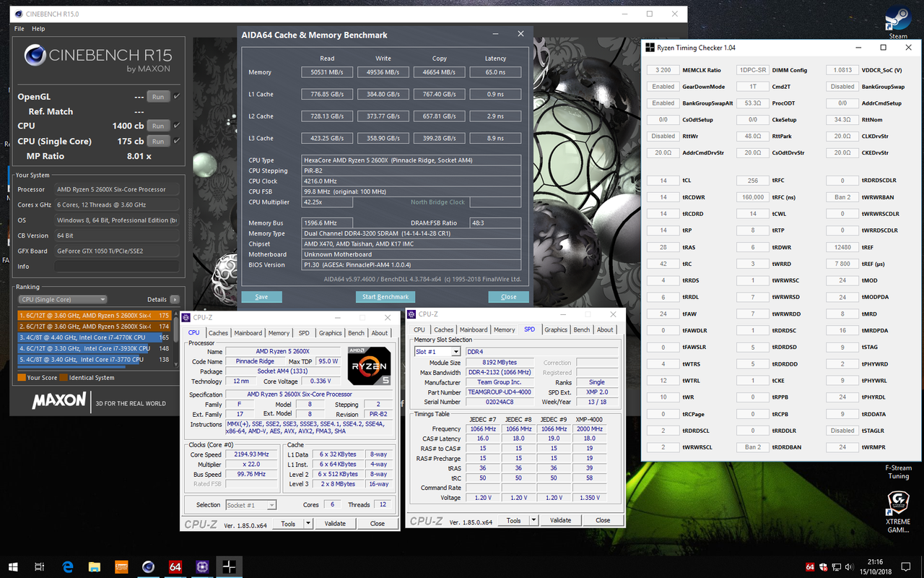The image size is (924, 578).
Task: Click AIDA64 tray icon in system tray
Action: pos(810,567)
